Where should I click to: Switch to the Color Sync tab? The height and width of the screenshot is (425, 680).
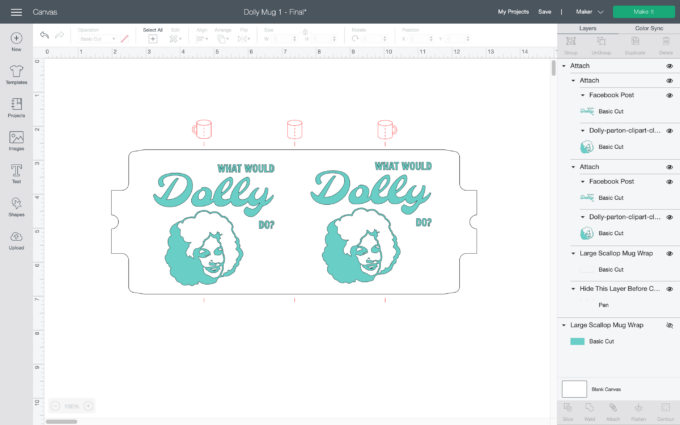click(649, 28)
